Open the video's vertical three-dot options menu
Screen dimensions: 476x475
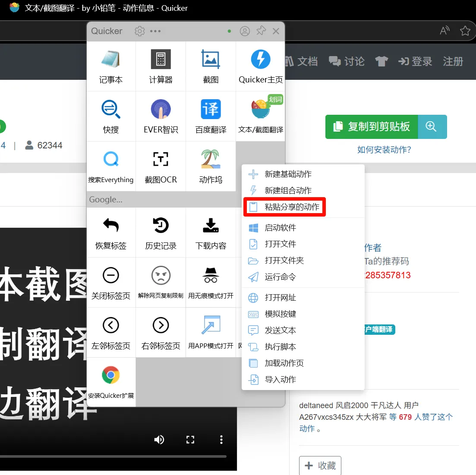(x=221, y=440)
